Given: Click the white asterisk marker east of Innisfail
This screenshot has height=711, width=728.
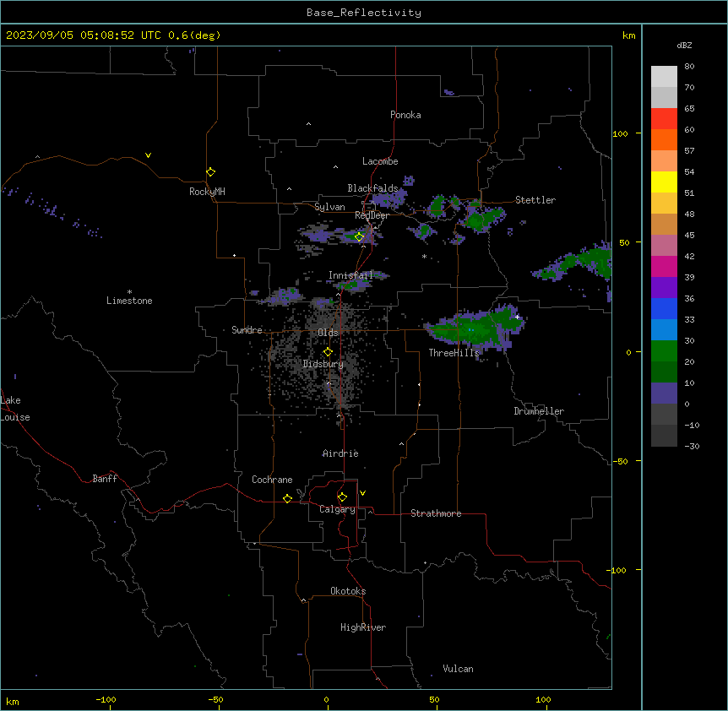Looking at the screenshot, I should point(424,256).
